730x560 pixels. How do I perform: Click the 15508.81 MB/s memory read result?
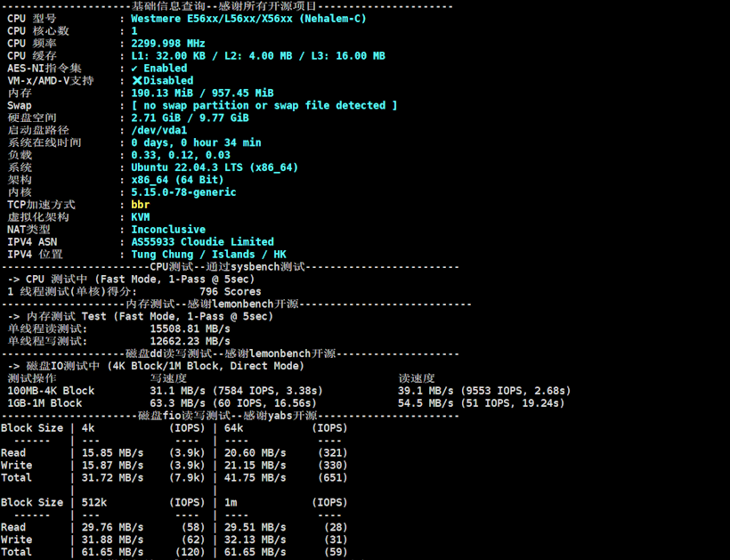pyautogui.click(x=190, y=329)
